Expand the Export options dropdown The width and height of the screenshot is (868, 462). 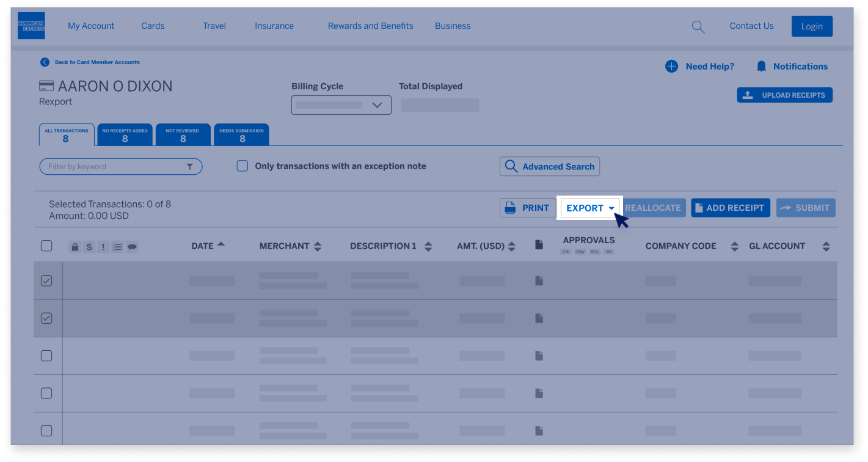(x=589, y=208)
